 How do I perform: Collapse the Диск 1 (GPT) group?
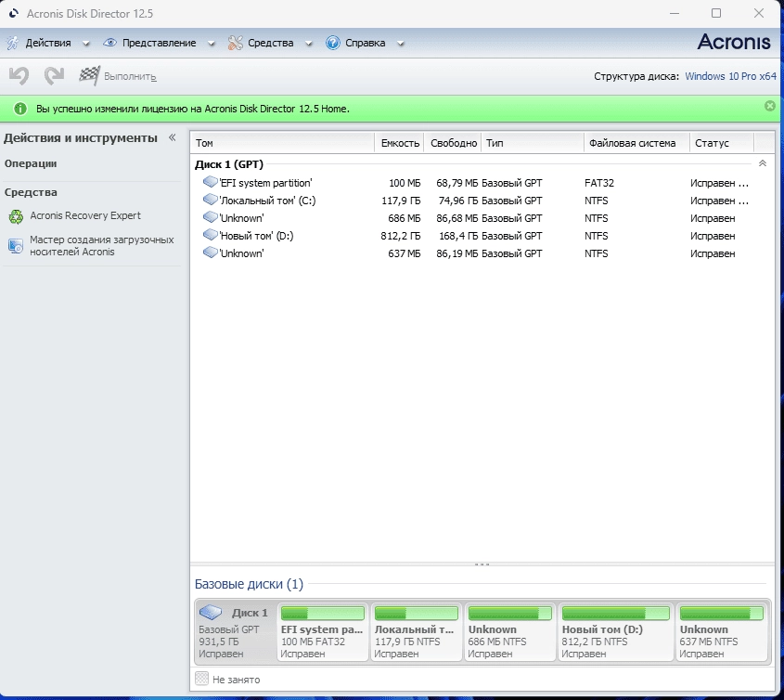point(763,163)
